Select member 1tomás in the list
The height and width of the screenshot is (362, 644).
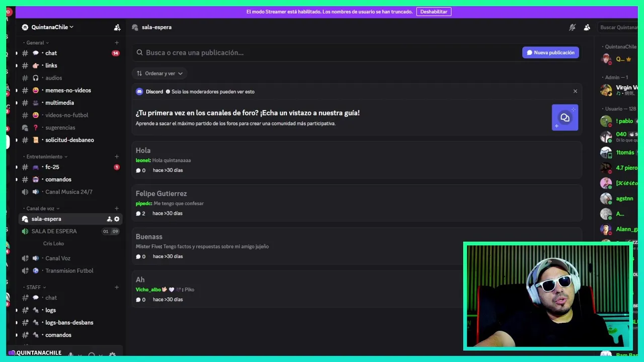click(620, 152)
